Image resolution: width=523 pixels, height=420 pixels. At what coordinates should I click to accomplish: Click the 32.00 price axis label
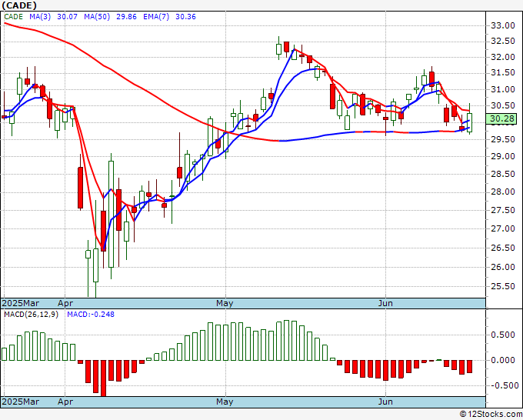pos(503,58)
